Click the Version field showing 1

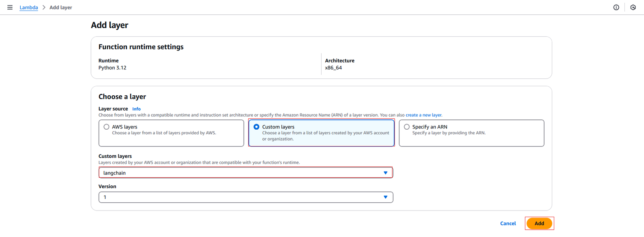tap(234, 197)
